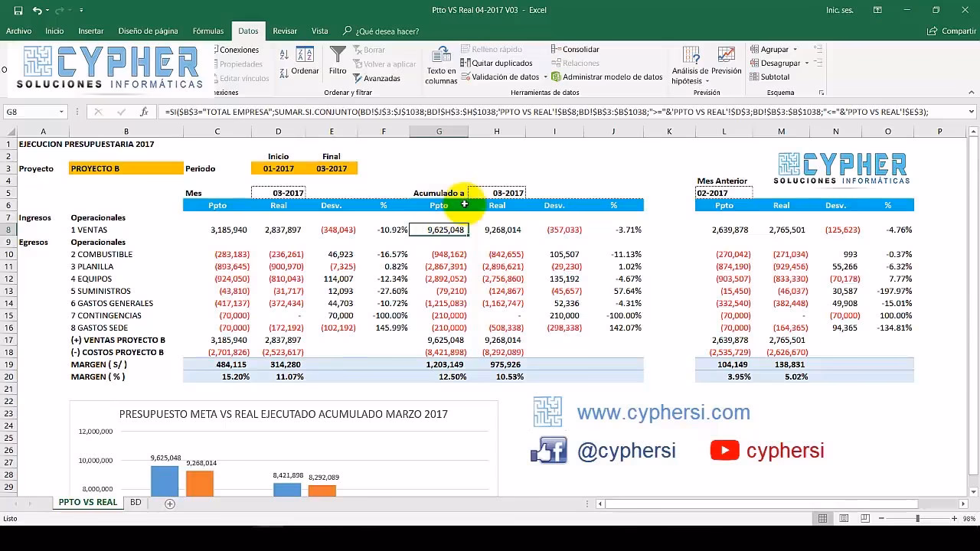Switch to Page Layout view in status bar
980x551 pixels.
843,519
